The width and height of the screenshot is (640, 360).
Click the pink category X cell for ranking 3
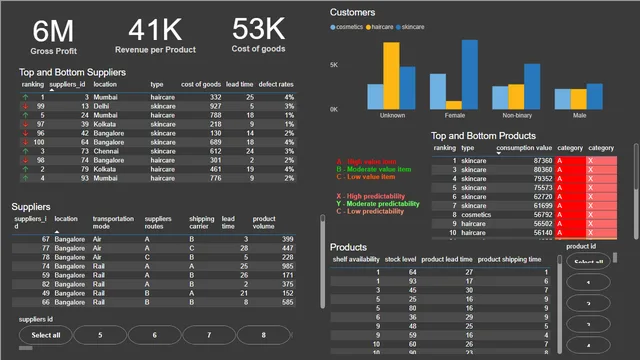tap(602, 170)
